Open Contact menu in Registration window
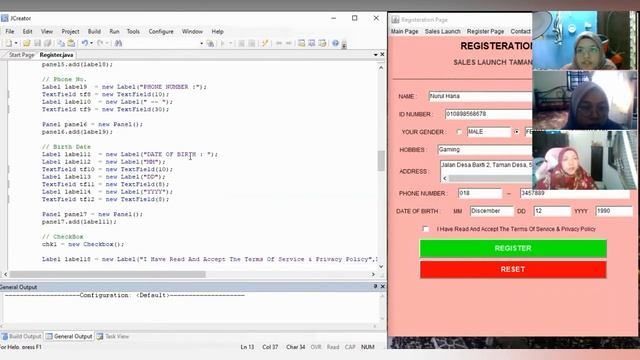This screenshot has height=360, width=640. tap(520, 31)
